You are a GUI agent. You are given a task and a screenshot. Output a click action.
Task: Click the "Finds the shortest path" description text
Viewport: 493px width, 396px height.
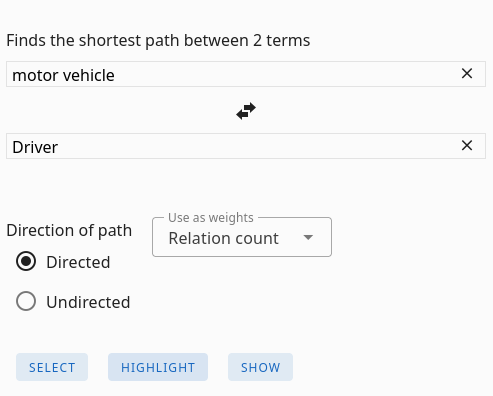(x=158, y=41)
